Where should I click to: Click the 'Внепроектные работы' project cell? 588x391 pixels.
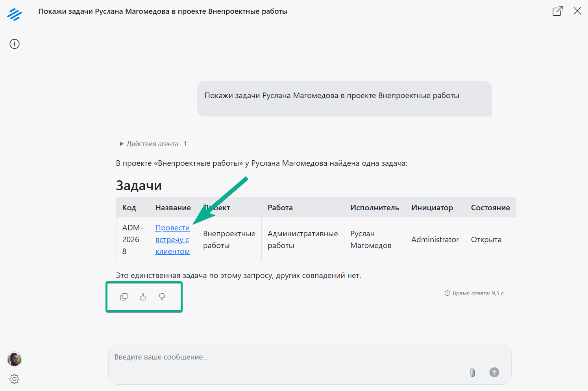tap(229, 239)
